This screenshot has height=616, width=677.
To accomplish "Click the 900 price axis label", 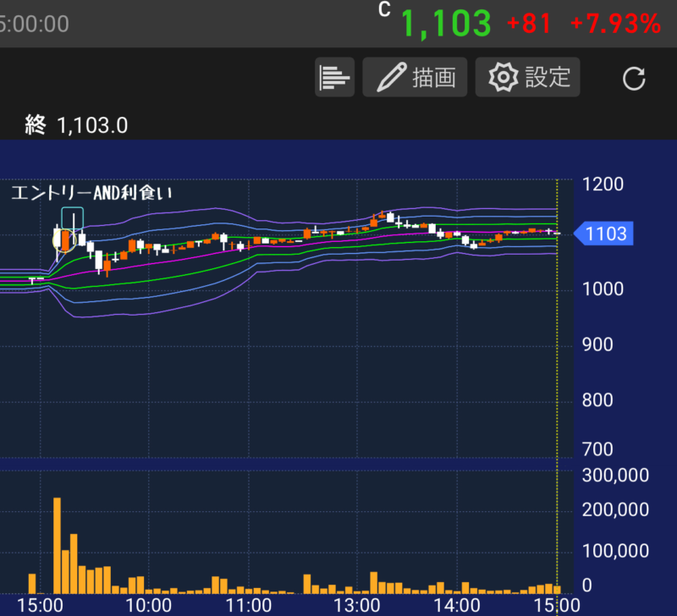I will 597,344.
